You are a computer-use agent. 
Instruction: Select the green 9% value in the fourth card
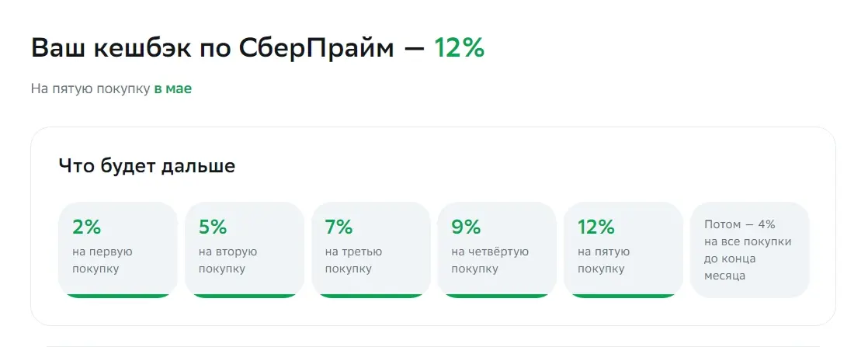466,227
